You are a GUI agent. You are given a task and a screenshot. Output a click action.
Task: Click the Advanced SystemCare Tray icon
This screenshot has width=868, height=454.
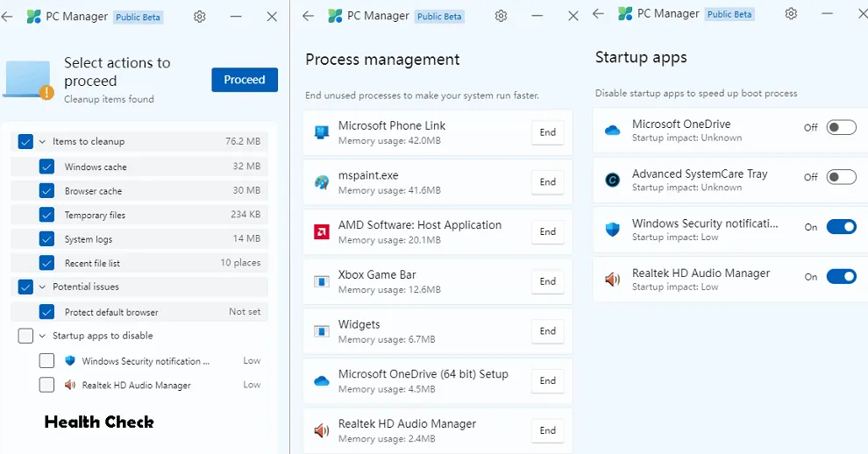[x=613, y=180]
